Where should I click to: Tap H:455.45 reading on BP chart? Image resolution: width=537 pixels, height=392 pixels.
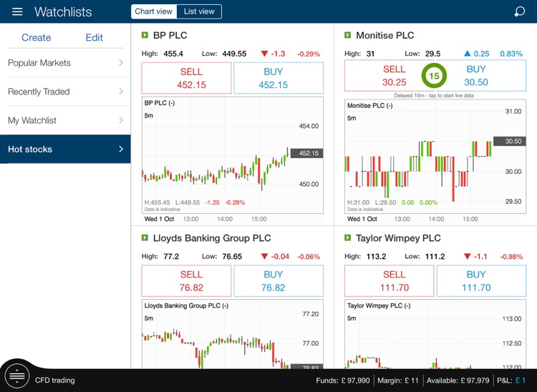(x=158, y=202)
